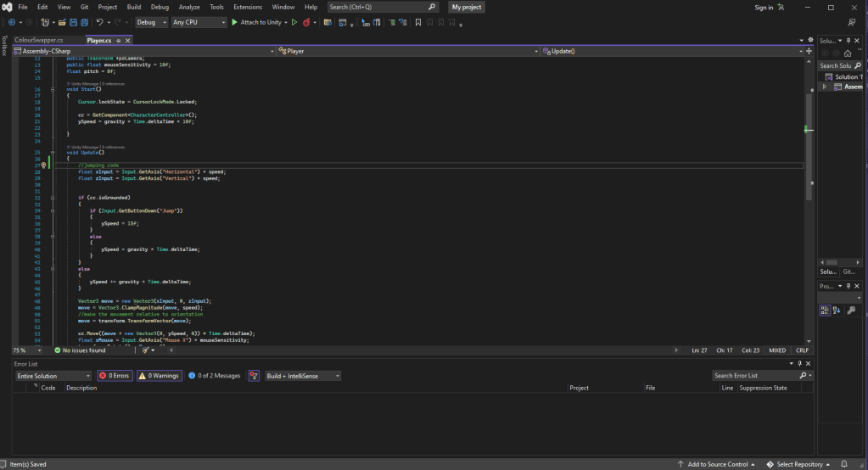The width and height of the screenshot is (868, 470).
Task: Toggle the 0 Errors filter
Action: (115, 376)
